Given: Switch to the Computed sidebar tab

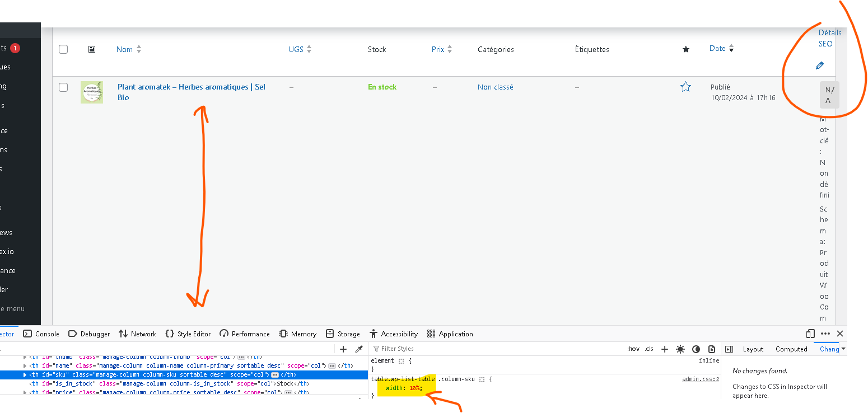Looking at the screenshot, I should click(791, 349).
